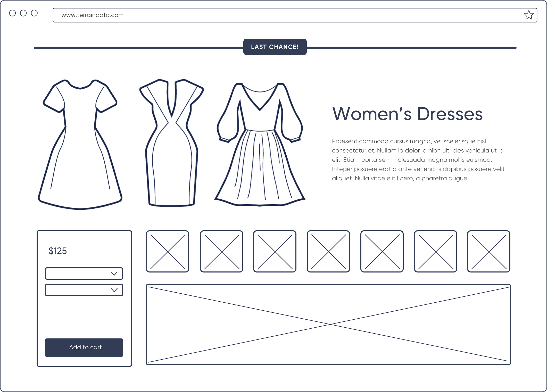Click the chevron arrow of the first dropdown
This screenshot has height=392, width=547.
tap(114, 274)
